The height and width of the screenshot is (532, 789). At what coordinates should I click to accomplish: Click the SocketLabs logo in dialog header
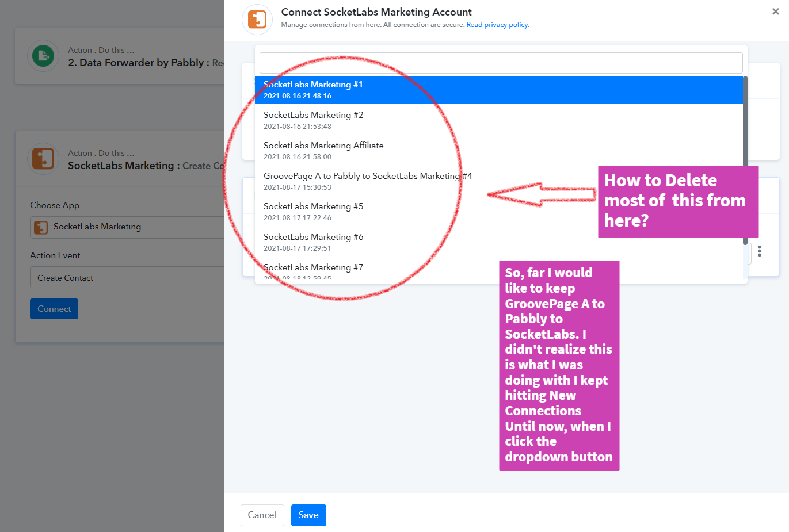pyautogui.click(x=257, y=20)
